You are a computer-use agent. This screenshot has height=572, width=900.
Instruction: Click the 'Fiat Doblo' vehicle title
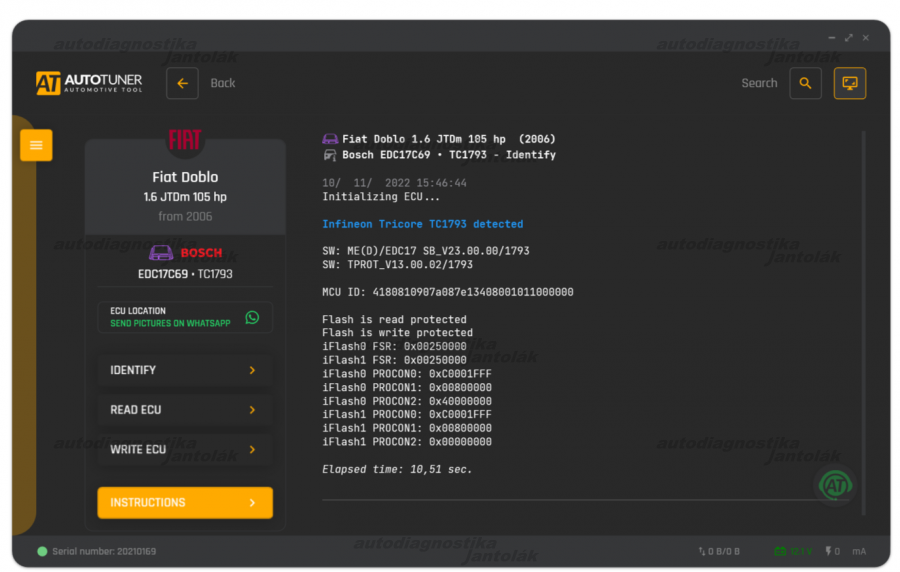click(185, 177)
